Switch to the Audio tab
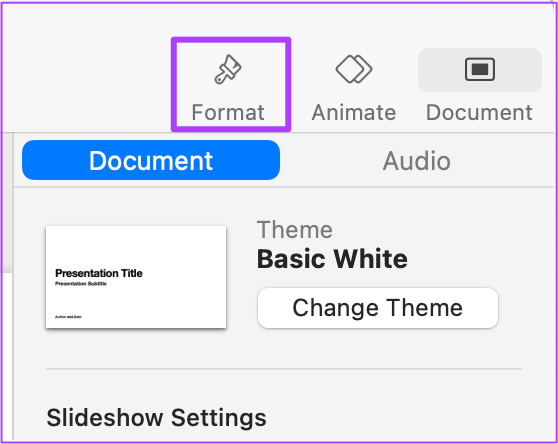 [x=417, y=161]
